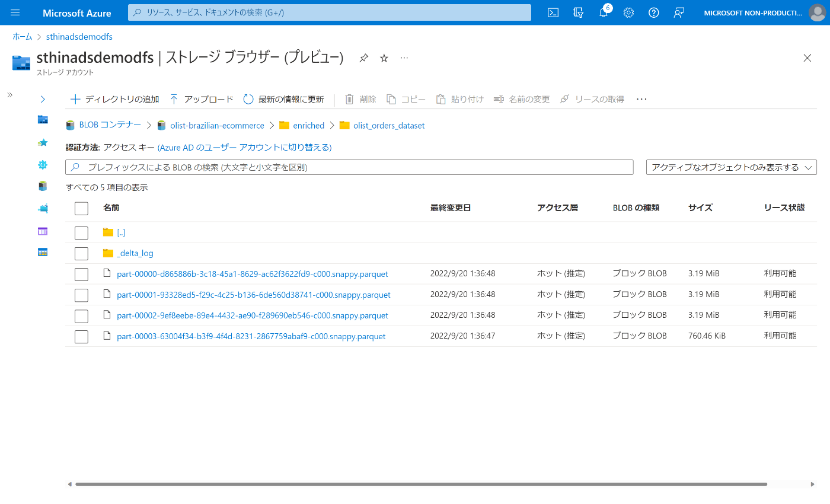Open the toolbar overflow ellipsis menu
This screenshot has height=504, width=830.
click(641, 99)
